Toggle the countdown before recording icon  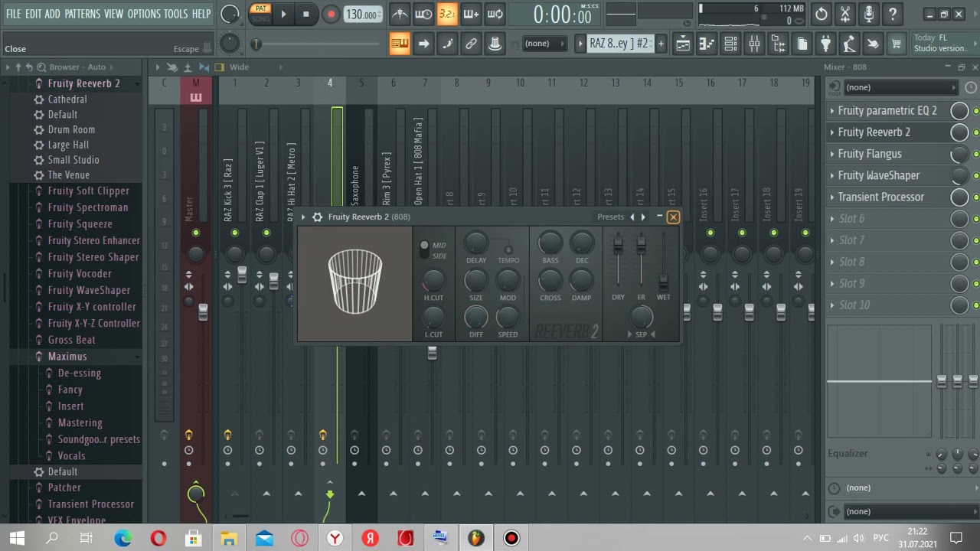coord(447,14)
